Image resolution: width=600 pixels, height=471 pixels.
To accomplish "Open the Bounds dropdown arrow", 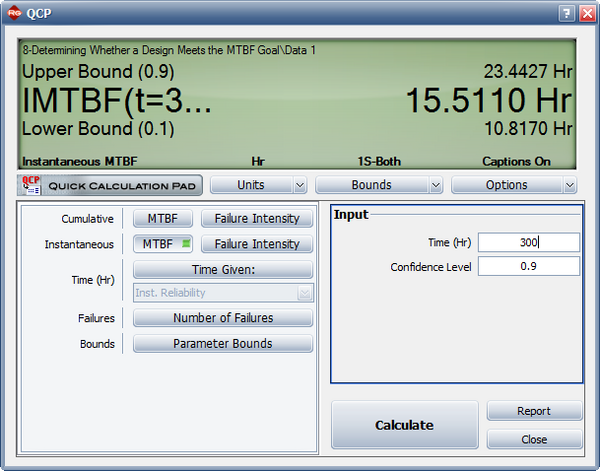I will [x=435, y=186].
